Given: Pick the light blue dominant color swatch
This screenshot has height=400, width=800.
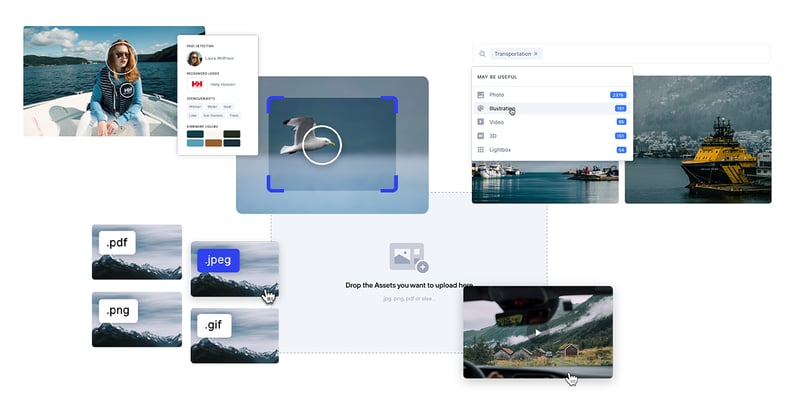Looking at the screenshot, I should [195, 143].
